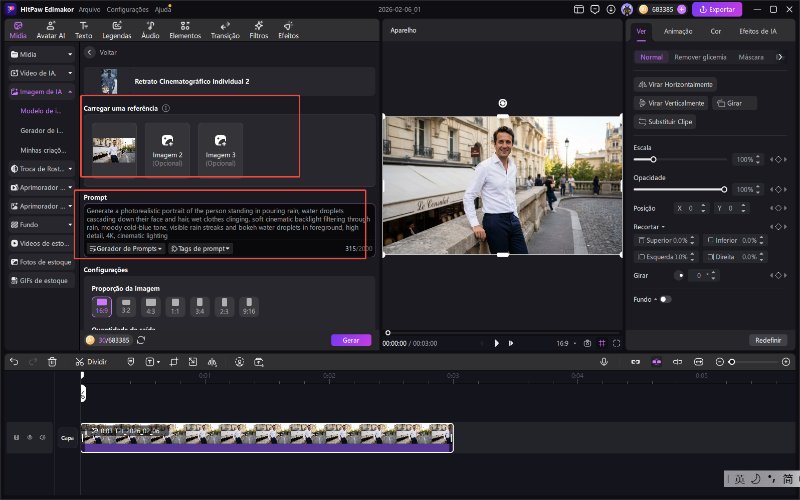
Task: Click the delete trash icon in timeline toolbar
Action: pos(52,361)
